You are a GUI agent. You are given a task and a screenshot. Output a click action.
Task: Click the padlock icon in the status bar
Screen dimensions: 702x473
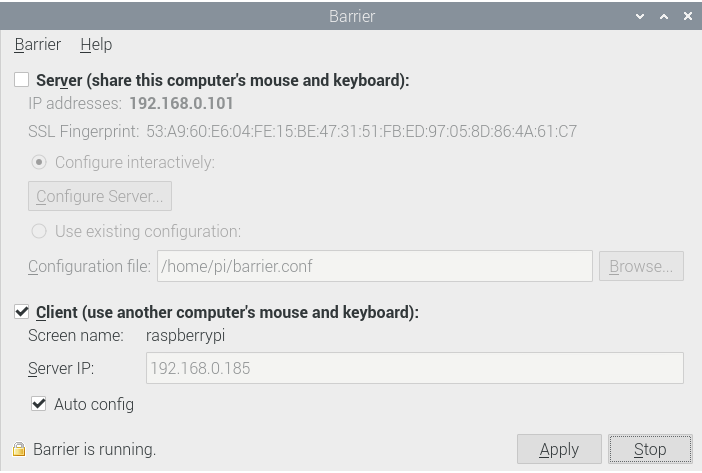[19, 449]
